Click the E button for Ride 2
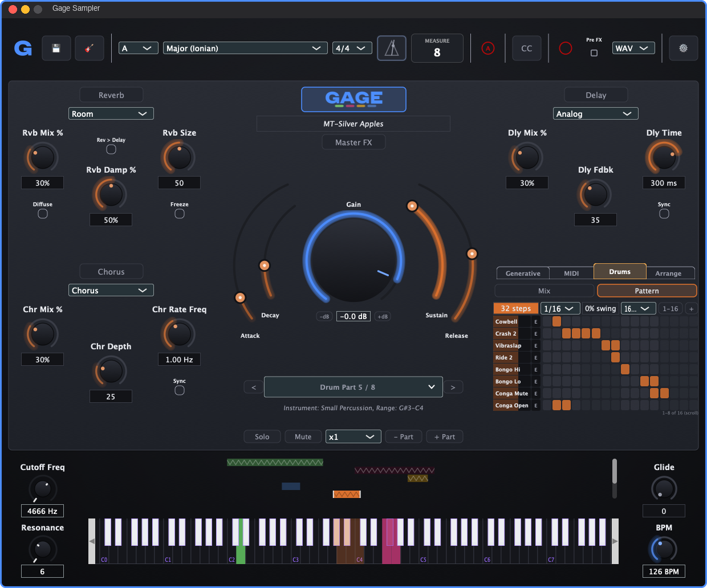The width and height of the screenshot is (707, 588). pos(535,357)
